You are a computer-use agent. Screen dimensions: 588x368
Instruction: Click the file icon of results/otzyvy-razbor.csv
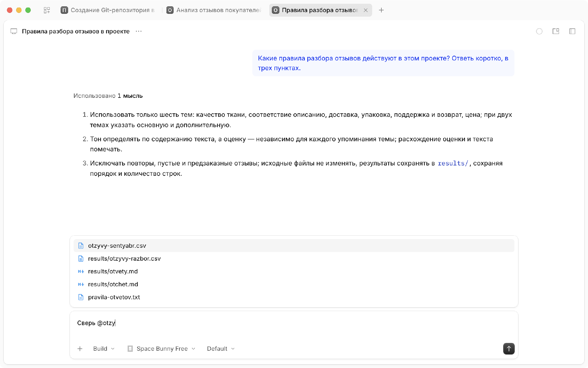tap(81, 259)
